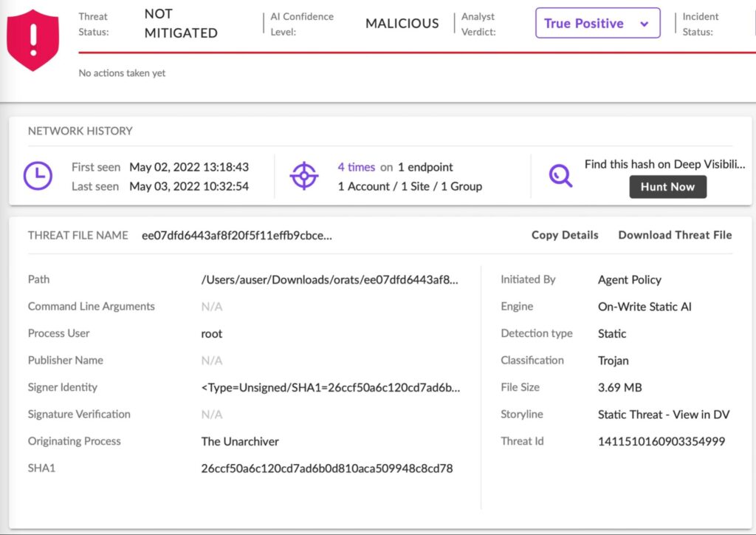
Task: Select the clock icon in Network History
Action: pyautogui.click(x=38, y=176)
